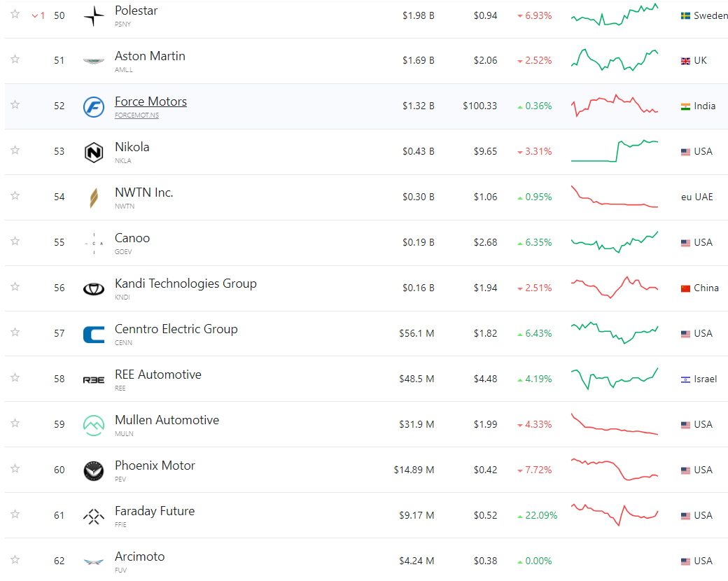
Task: Select the "$9.65" Nikola price
Action: pos(485,152)
